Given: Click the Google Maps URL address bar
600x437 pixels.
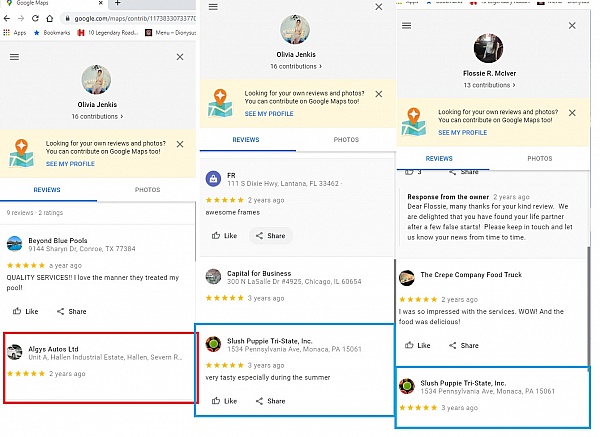Looking at the screenshot, I should pyautogui.click(x=130, y=18).
